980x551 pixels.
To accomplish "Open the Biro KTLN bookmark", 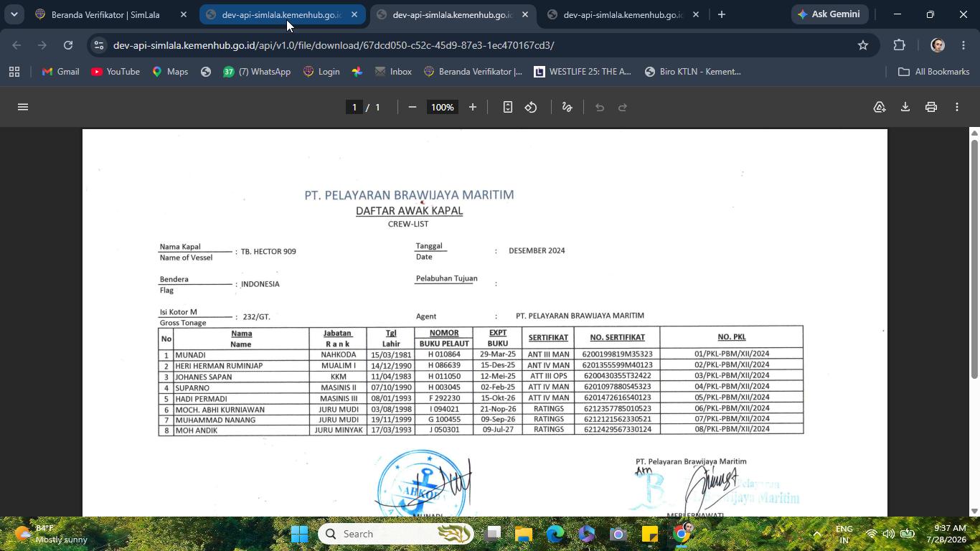I will point(693,72).
